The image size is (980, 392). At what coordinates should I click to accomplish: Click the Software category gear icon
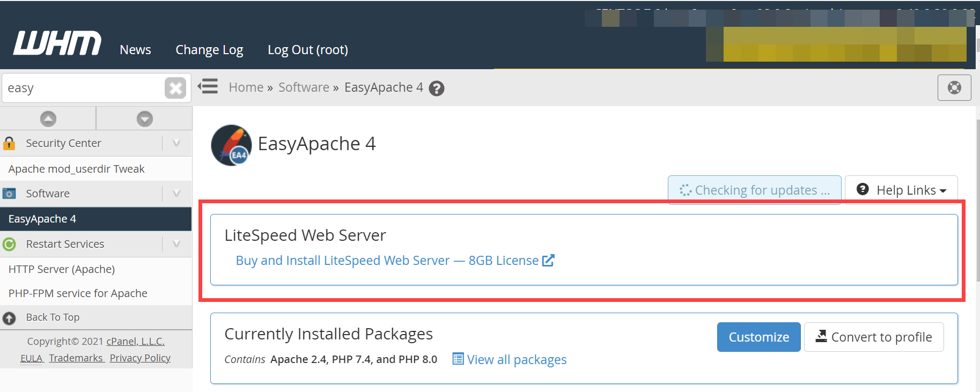(x=9, y=194)
